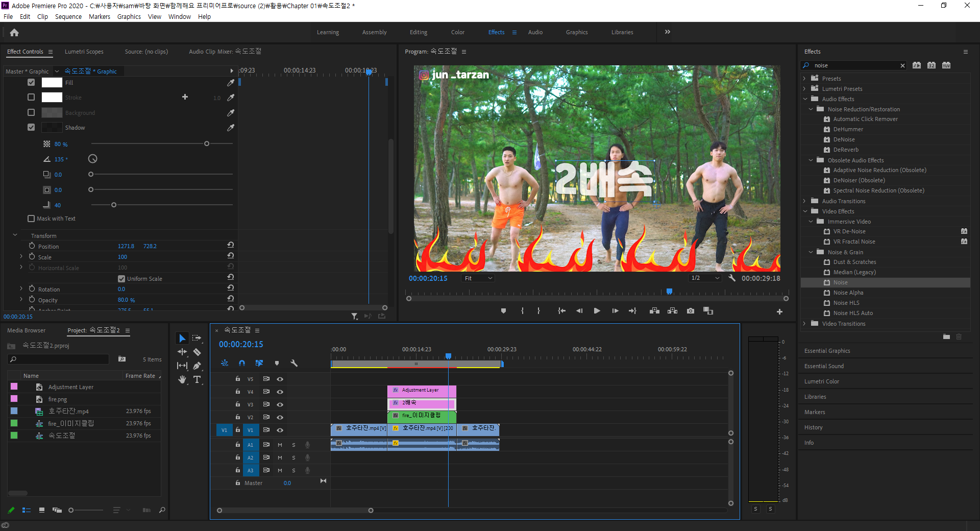
Task: Collapse Audio Effects folder
Action: point(805,99)
